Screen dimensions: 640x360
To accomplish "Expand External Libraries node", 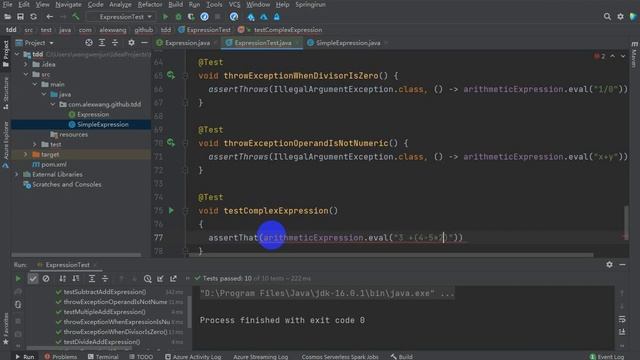I will pos(17,174).
